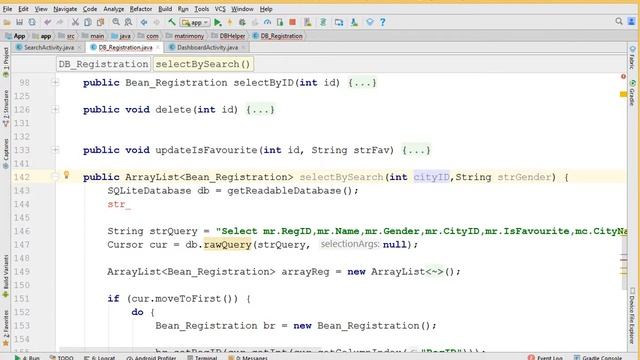Expand the {...} placeholder after selectByID
This screenshot has height=360, width=640.
tap(362, 83)
